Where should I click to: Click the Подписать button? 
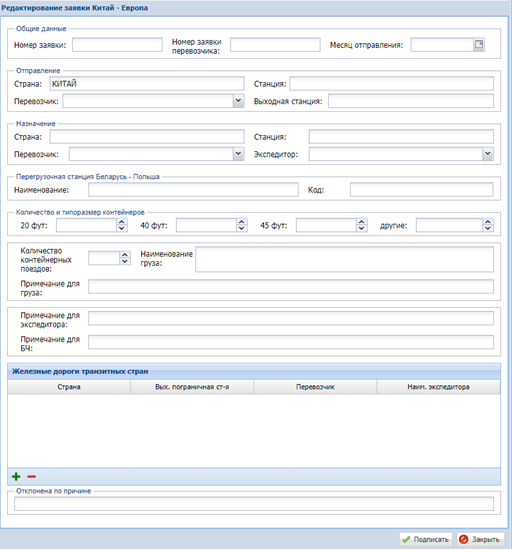tap(426, 539)
